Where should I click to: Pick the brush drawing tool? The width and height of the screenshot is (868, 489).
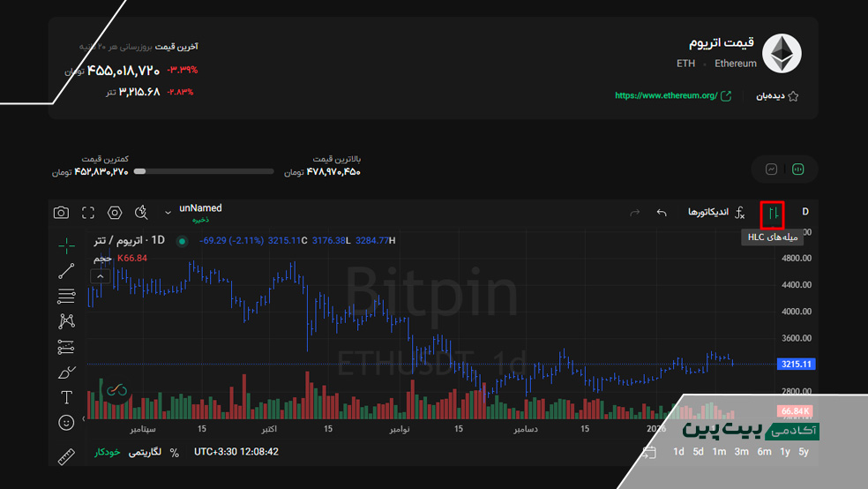[x=66, y=372]
